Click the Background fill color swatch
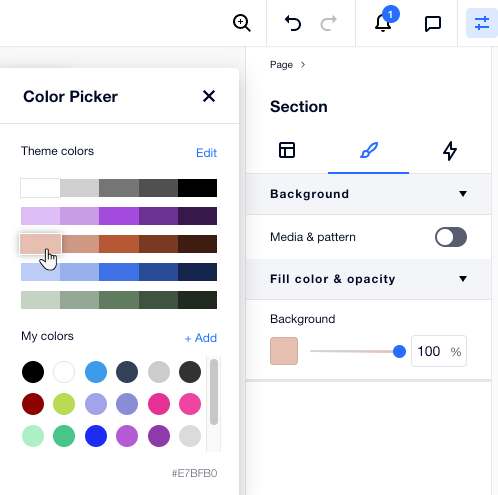This screenshot has height=495, width=498. (284, 351)
